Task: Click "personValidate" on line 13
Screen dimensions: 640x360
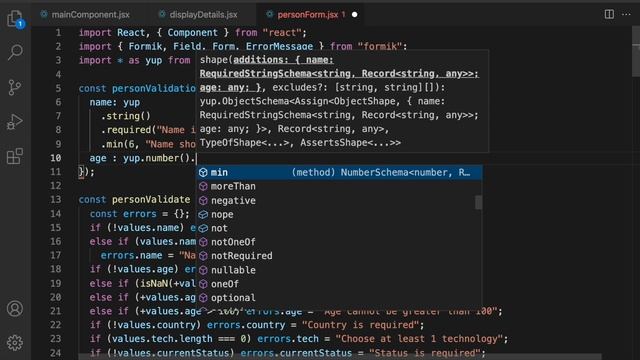Action: [x=151, y=200]
